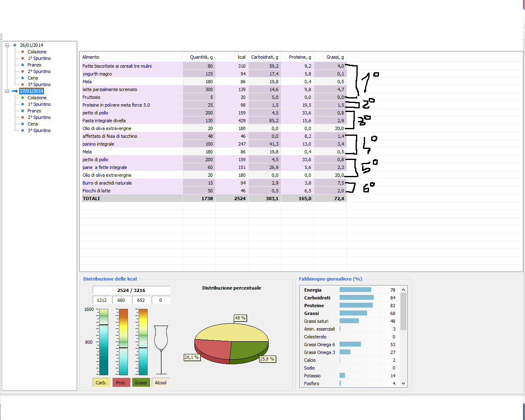Click the blue arrow icon beside 27/01/2014
Viewport: 525px width, 420px height.
[15, 91]
